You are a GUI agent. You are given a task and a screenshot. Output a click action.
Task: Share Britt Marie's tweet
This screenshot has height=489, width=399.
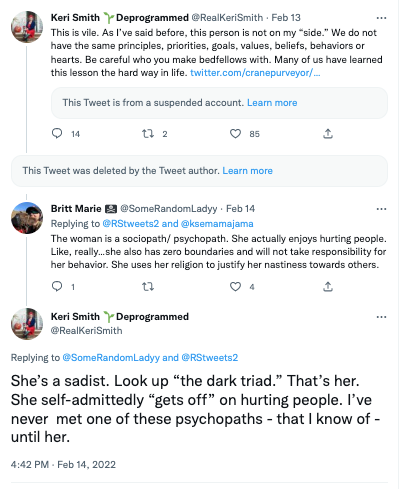click(328, 286)
